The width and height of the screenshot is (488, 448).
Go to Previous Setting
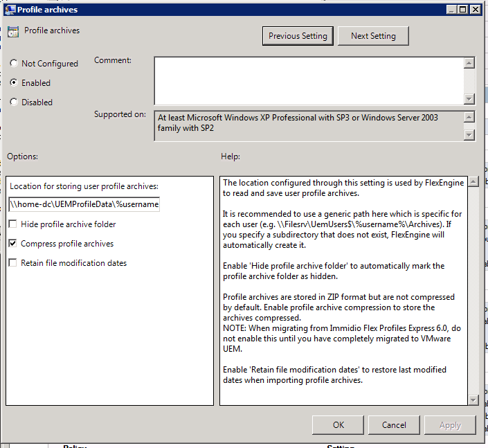[298, 36]
